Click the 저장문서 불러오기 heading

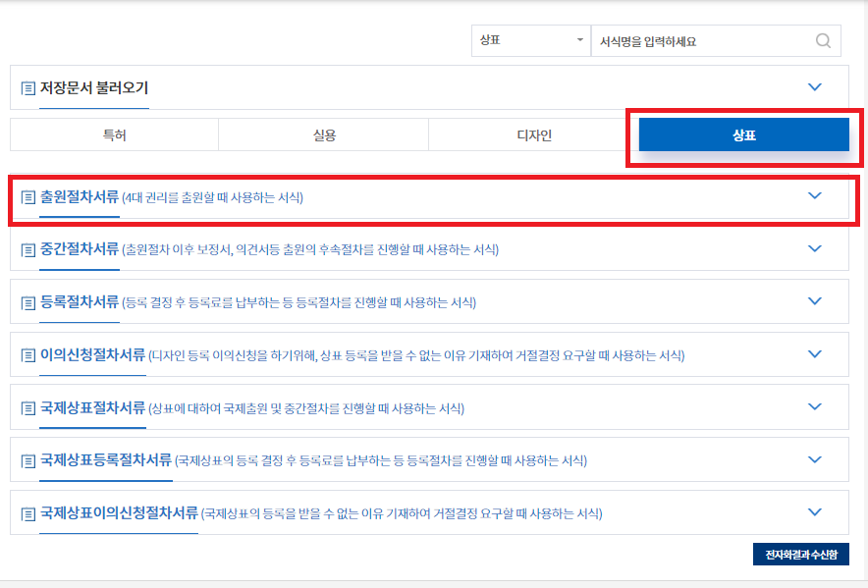click(x=94, y=88)
